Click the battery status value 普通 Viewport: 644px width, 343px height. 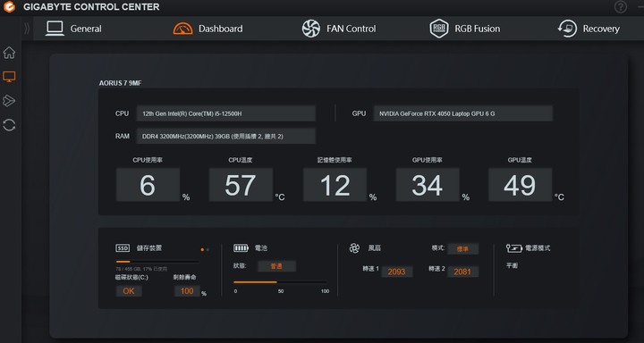pyautogui.click(x=276, y=266)
